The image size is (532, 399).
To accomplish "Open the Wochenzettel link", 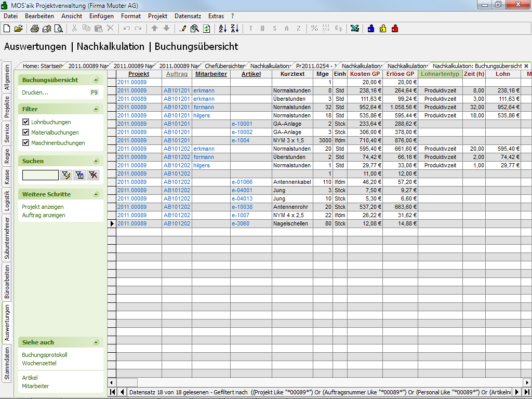I will [39, 363].
